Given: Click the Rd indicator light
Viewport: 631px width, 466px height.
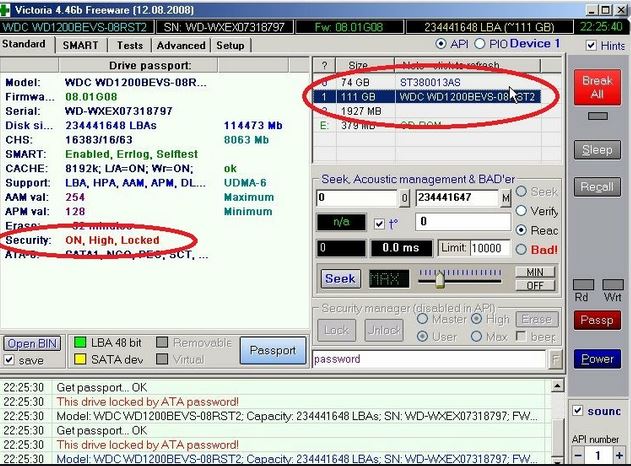Looking at the screenshot, I should [x=583, y=285].
